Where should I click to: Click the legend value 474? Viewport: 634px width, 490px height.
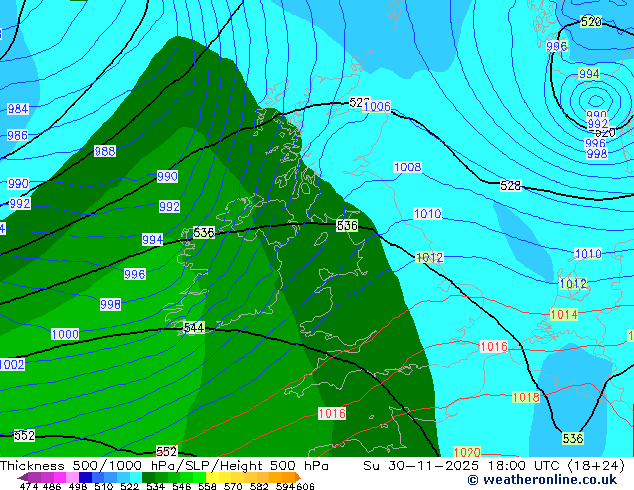point(29,486)
